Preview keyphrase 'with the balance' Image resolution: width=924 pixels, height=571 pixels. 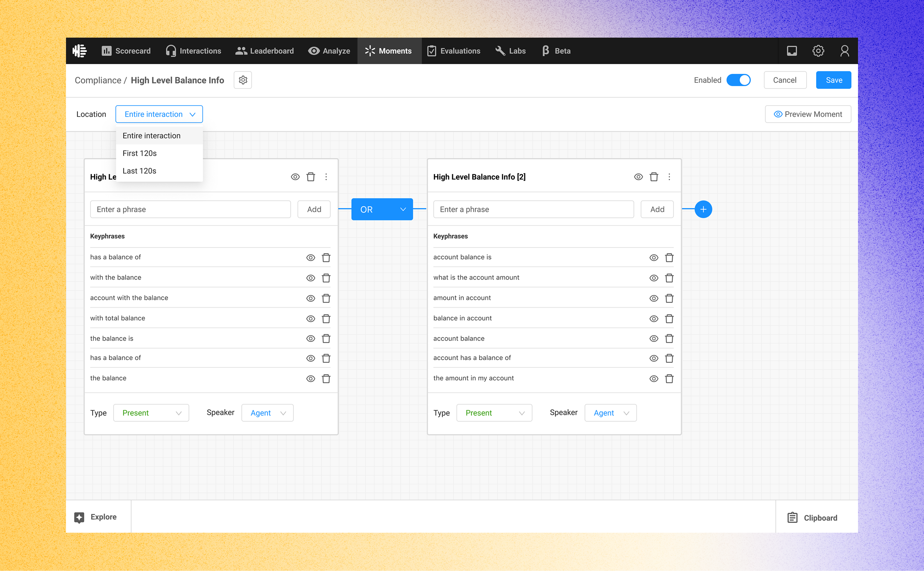click(311, 278)
